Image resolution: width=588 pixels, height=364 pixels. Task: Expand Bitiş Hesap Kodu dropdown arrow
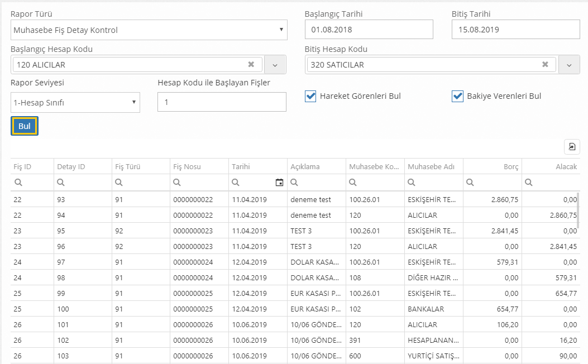[x=568, y=65]
